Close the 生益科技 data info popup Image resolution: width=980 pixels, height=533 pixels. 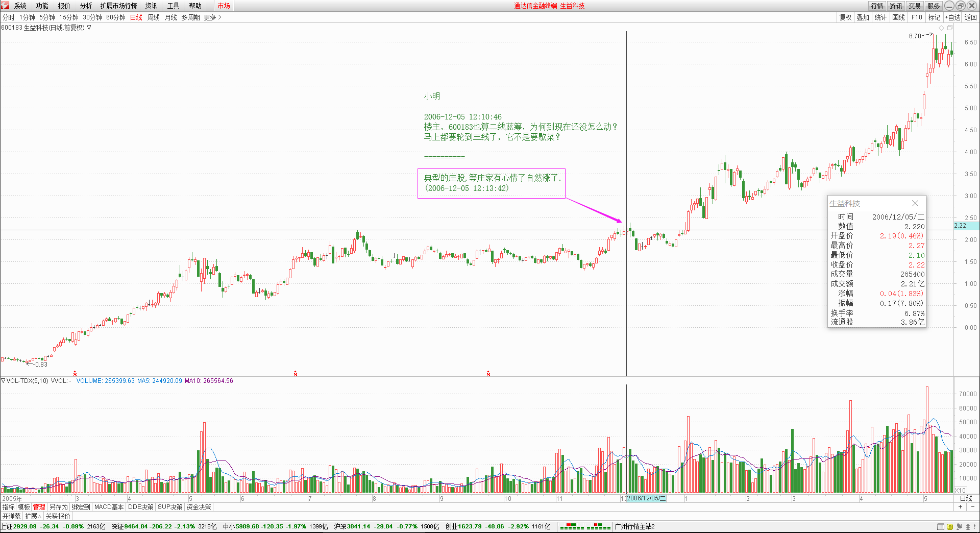[x=915, y=203]
